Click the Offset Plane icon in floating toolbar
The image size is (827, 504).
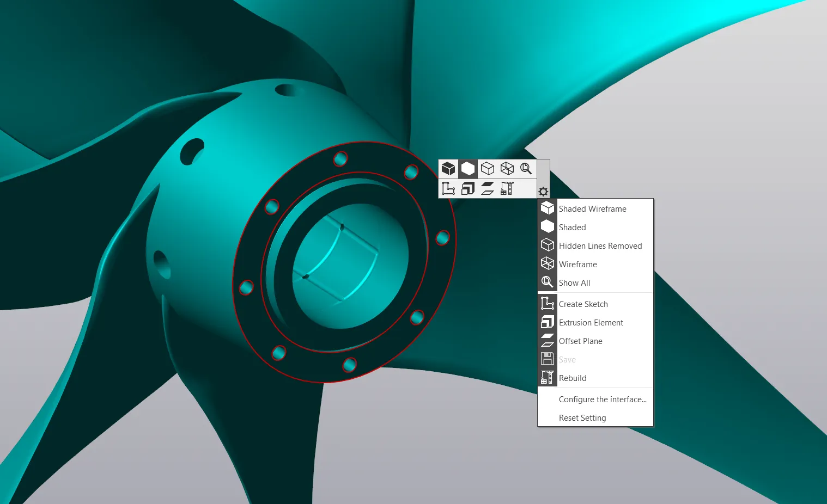[x=488, y=188]
